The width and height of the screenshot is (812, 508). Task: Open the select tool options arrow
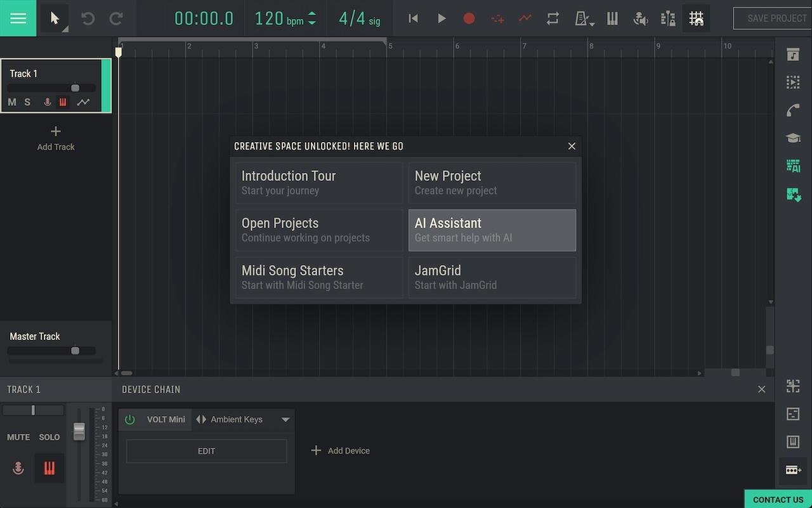[65, 29]
